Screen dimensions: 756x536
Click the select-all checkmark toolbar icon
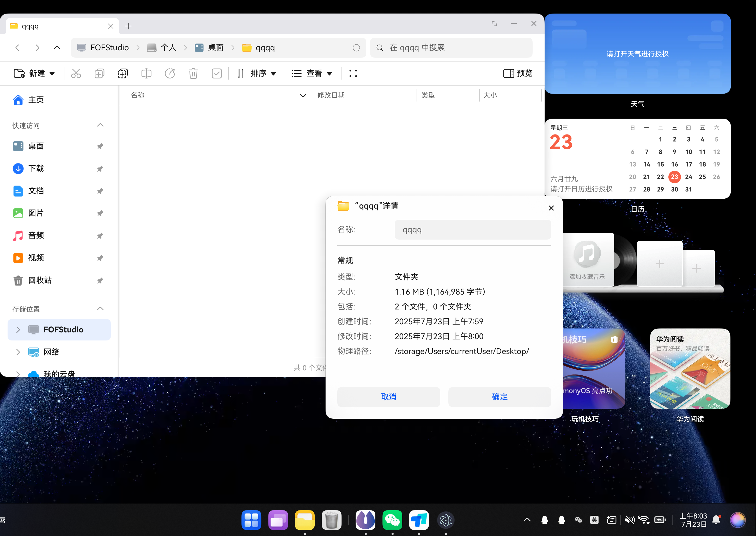pyautogui.click(x=217, y=73)
